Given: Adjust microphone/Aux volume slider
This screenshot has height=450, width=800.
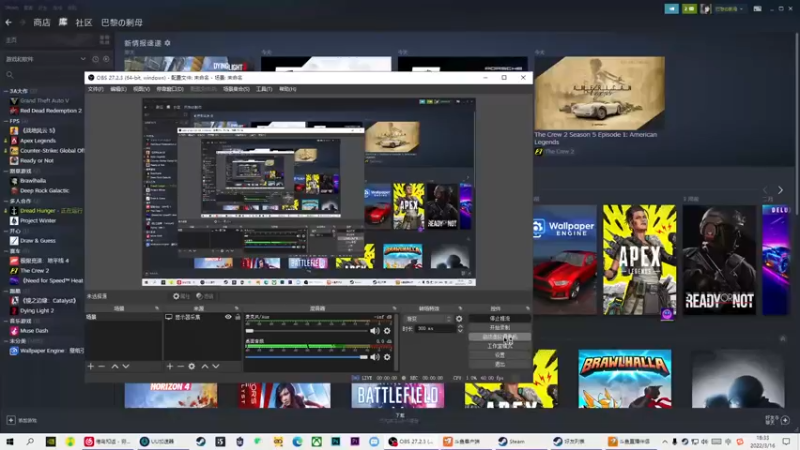Looking at the screenshot, I should pos(306,331).
